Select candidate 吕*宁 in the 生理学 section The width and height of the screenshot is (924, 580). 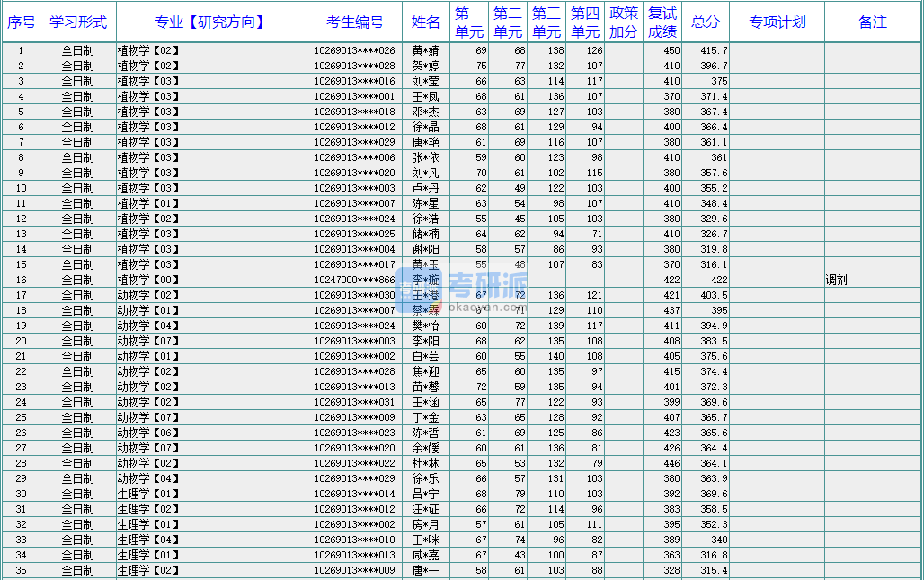(426, 493)
